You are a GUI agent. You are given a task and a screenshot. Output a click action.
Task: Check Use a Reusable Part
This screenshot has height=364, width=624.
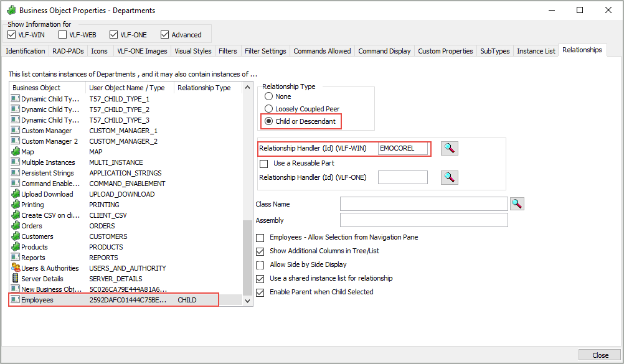[263, 163]
